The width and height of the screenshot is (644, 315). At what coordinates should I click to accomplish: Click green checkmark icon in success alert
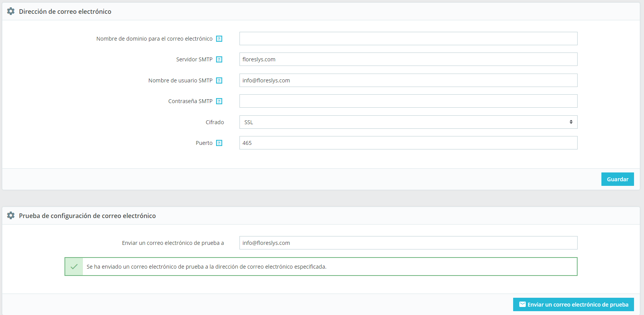[x=74, y=267]
